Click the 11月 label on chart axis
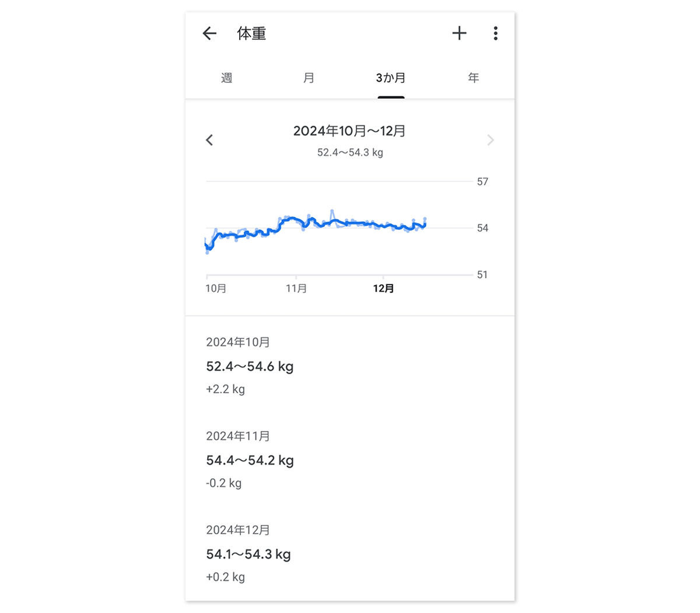 pos(296,288)
